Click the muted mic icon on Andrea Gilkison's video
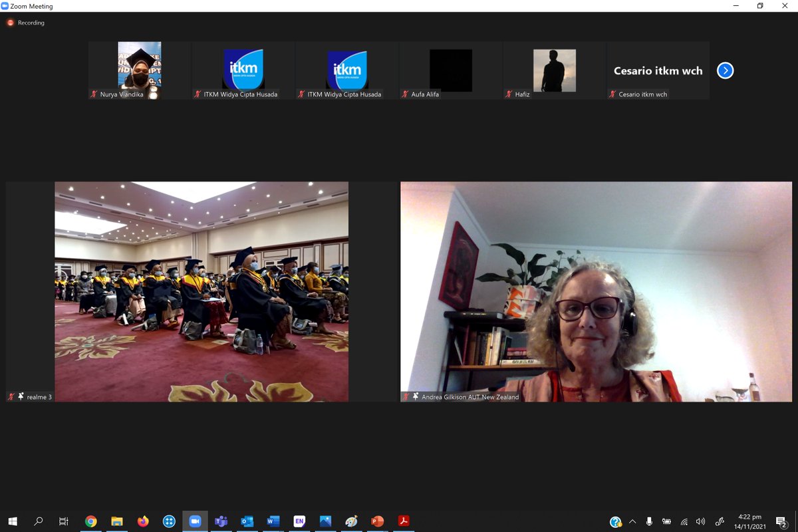This screenshot has height=532, width=798. click(x=406, y=396)
